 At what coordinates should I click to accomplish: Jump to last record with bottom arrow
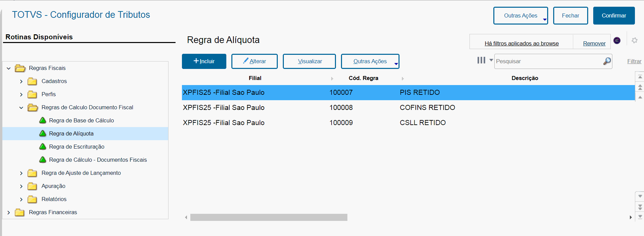[x=640, y=217]
